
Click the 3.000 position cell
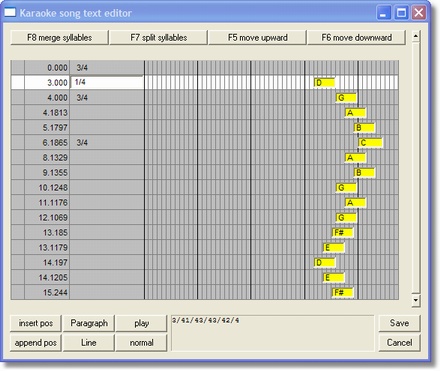(47, 83)
